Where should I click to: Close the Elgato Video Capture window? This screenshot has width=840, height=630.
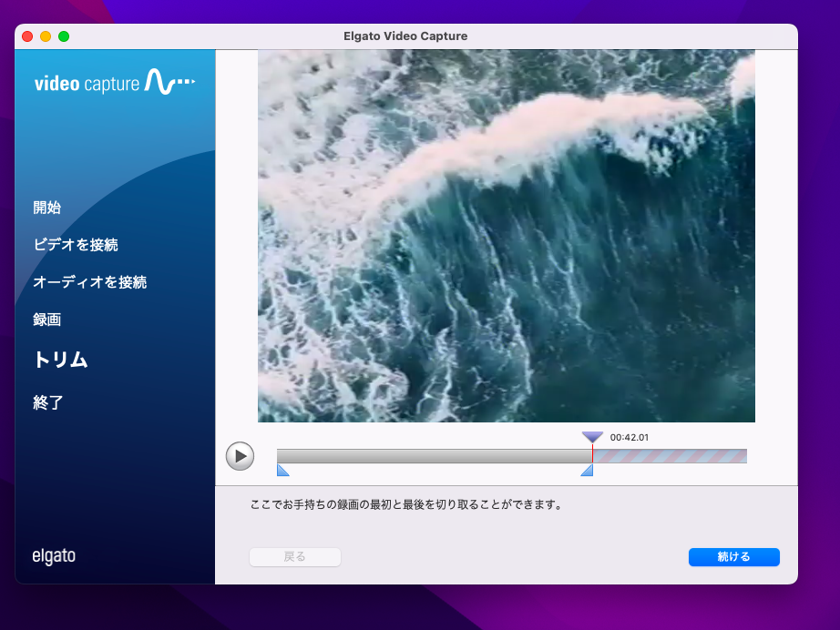pyautogui.click(x=27, y=36)
